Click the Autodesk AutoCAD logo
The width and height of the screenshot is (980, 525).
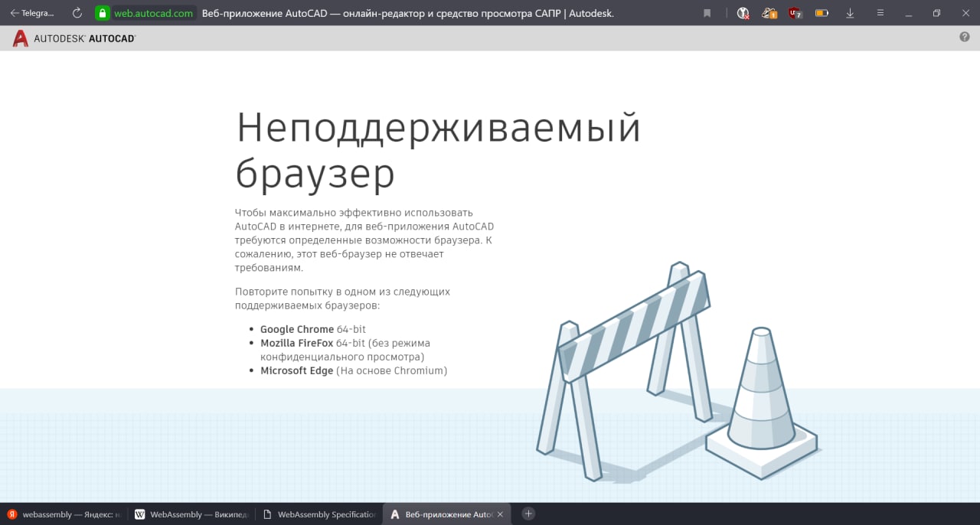(74, 38)
